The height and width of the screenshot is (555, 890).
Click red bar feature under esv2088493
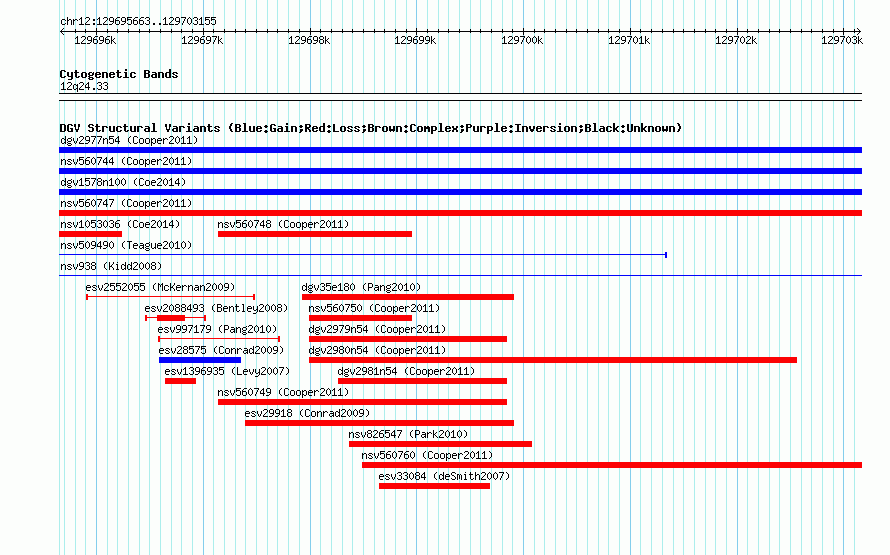(175, 318)
